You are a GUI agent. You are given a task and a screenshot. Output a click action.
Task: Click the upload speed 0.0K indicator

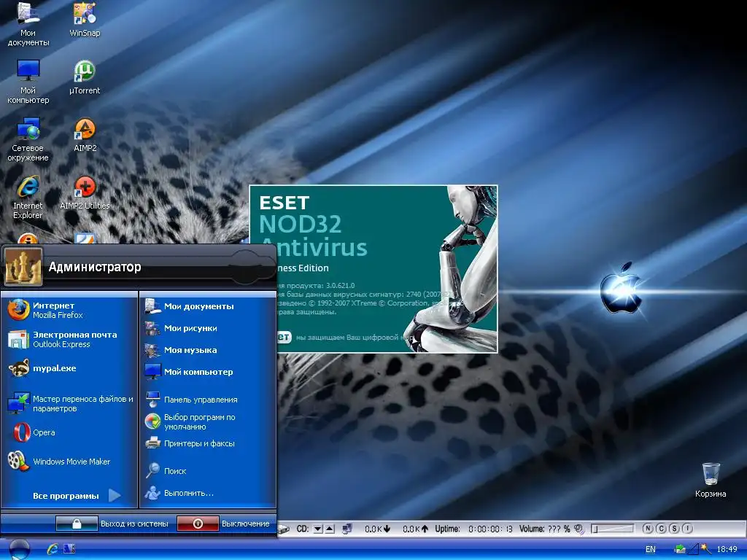click(415, 529)
